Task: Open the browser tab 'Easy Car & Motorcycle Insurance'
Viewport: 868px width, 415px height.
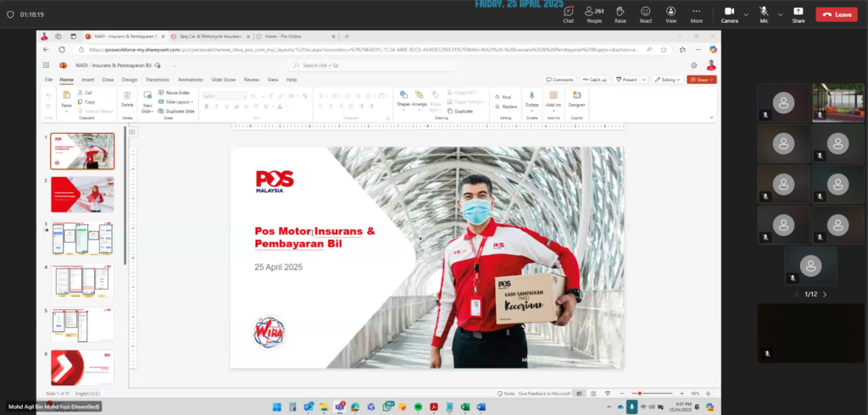Action: coord(210,36)
